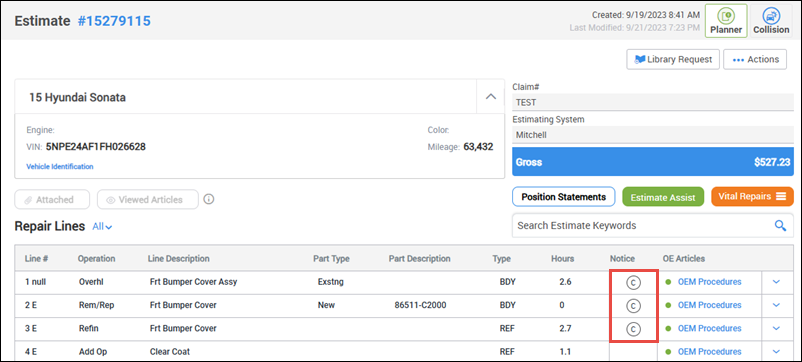This screenshot has width=802, height=362.
Task: Click the search magnifier icon
Action: [780, 225]
